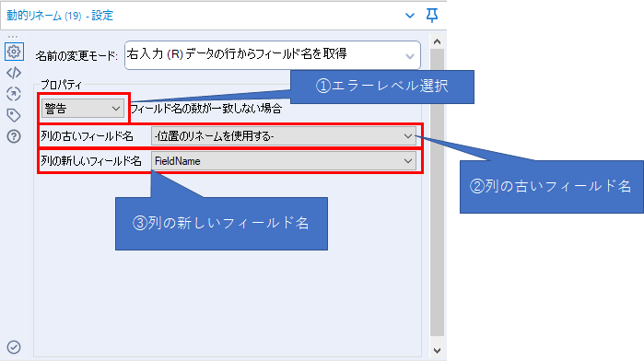
Task: Open the configuration gear tab icon
Action: coord(14,52)
